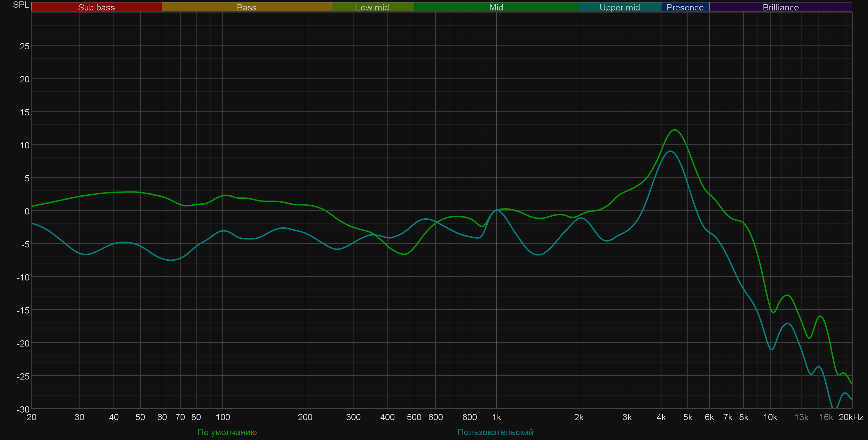The image size is (868, 440).
Task: Click the -30 dB axis label
Action: pyautogui.click(x=23, y=409)
